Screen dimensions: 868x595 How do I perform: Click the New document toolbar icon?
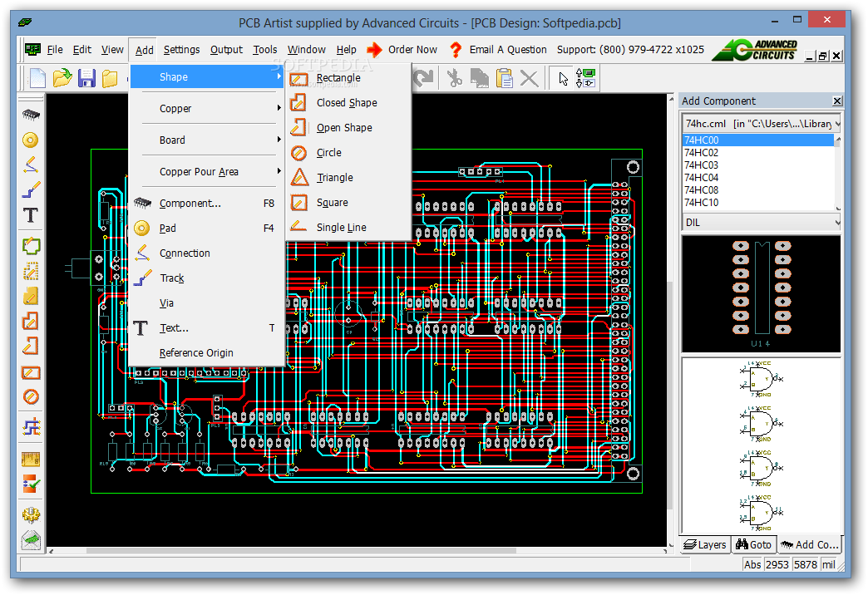[x=37, y=78]
